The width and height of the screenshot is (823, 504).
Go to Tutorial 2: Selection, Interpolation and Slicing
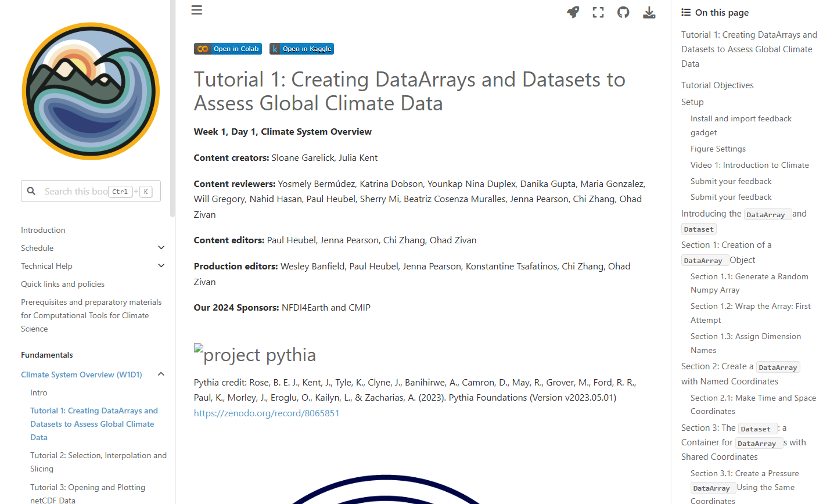pyautogui.click(x=98, y=462)
